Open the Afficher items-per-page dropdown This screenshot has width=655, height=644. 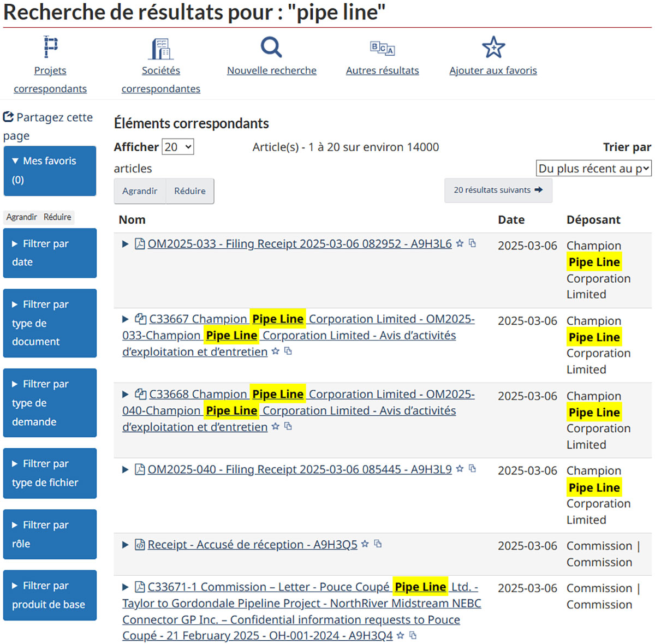click(178, 147)
